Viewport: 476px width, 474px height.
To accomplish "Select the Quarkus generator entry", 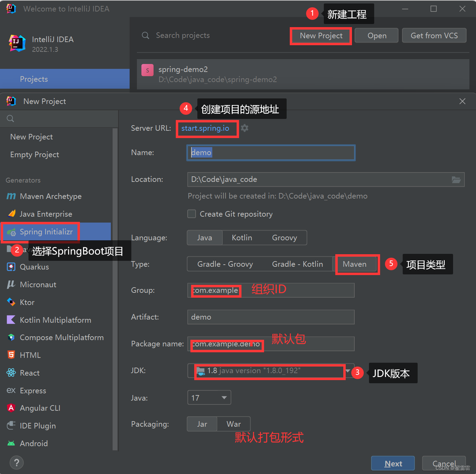I will (56, 267).
